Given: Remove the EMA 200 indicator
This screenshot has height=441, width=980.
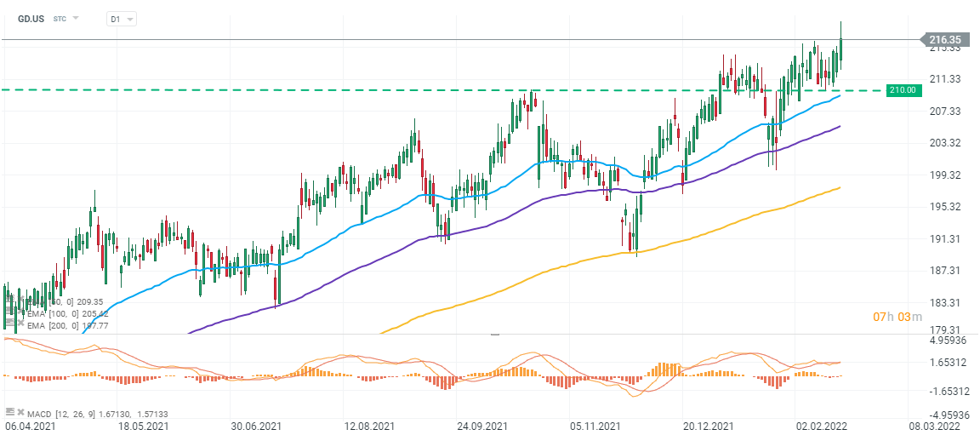Looking at the screenshot, I should [x=20, y=324].
